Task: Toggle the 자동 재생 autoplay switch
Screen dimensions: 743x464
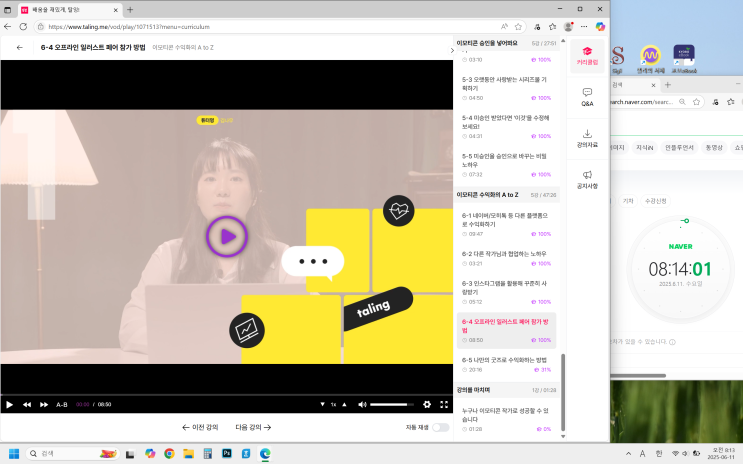Action: (x=440, y=428)
